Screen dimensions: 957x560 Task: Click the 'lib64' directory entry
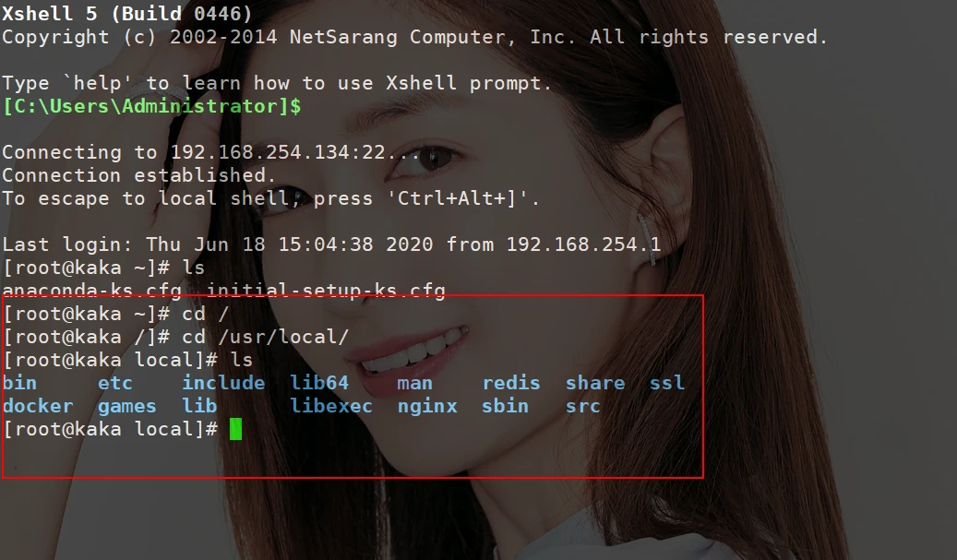click(x=319, y=383)
